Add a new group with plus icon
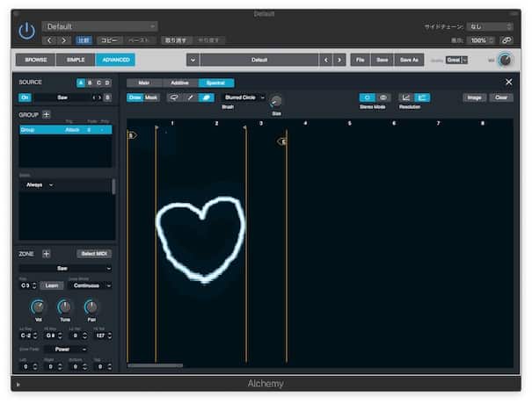 [x=47, y=114]
